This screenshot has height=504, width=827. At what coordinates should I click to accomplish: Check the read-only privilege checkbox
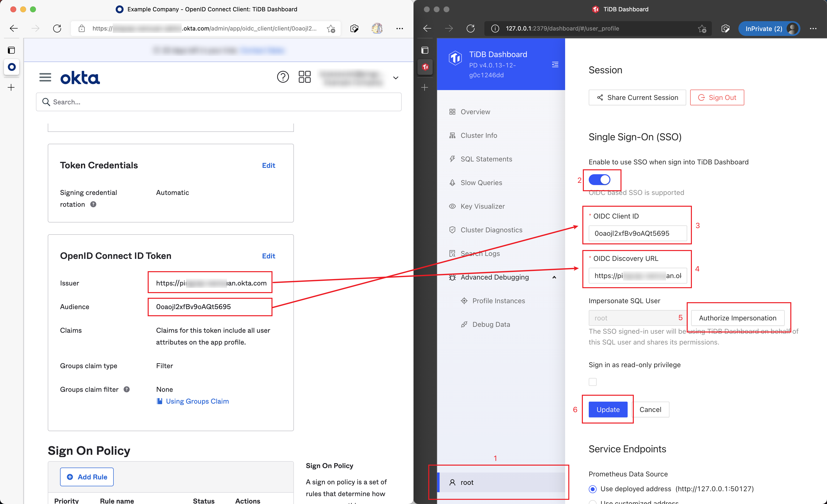(593, 382)
